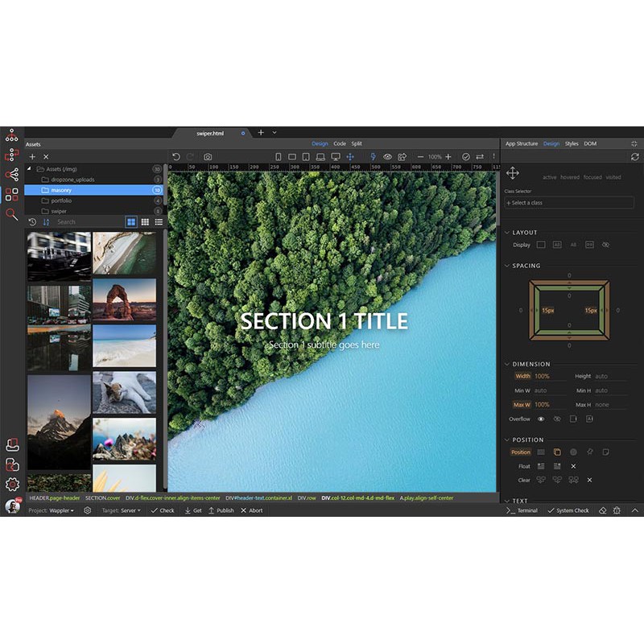Switch to the Code view tab
This screenshot has width=644, height=644.
coord(340,143)
